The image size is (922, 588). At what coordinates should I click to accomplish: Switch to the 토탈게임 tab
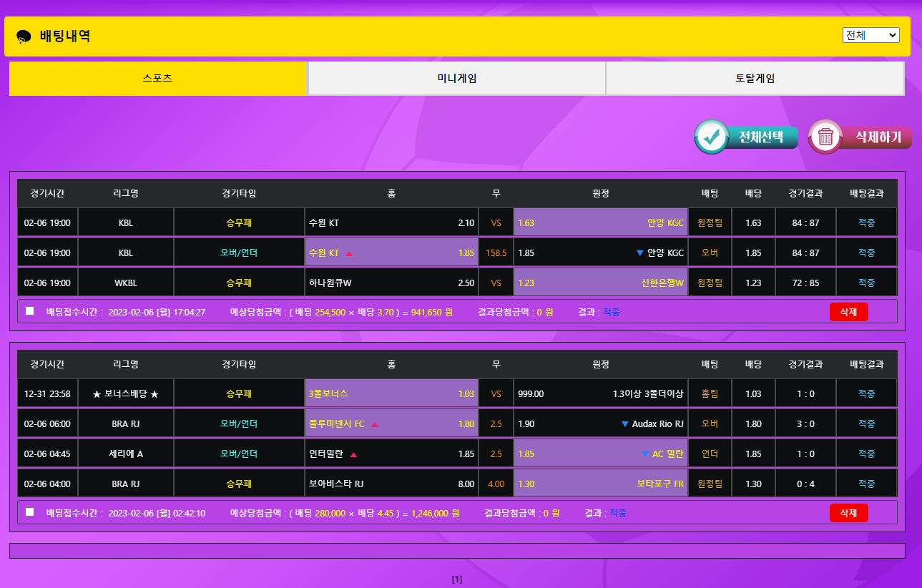[755, 79]
